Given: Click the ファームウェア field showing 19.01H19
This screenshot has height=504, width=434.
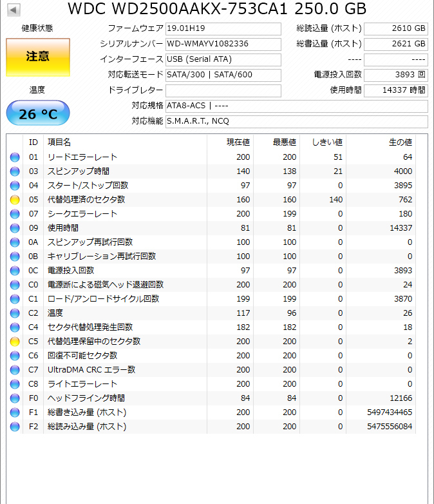Looking at the screenshot, I should [x=223, y=28].
